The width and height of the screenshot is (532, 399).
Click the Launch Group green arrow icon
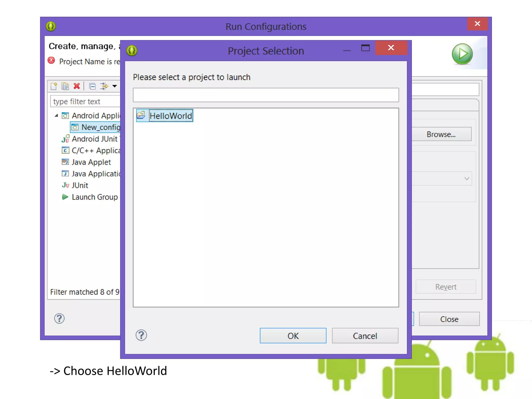65,197
